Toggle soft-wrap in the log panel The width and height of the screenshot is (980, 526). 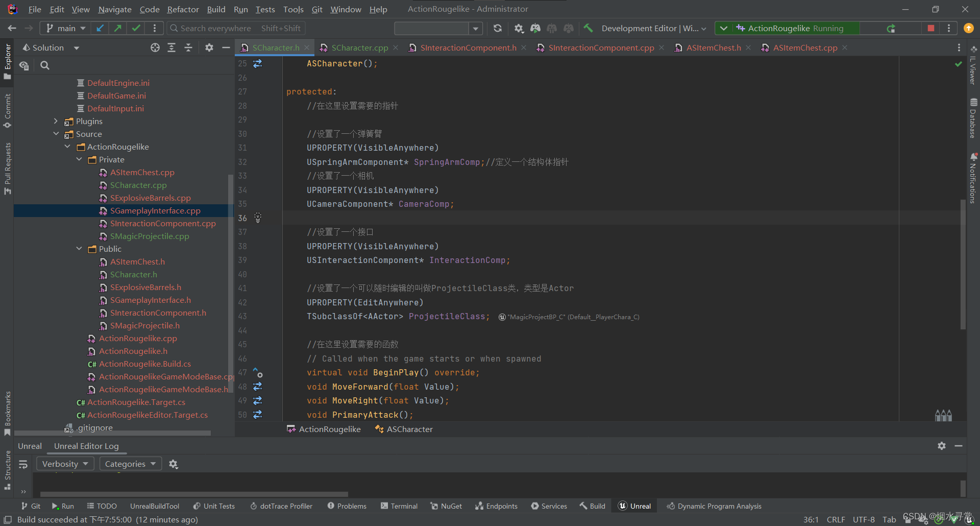(23, 464)
